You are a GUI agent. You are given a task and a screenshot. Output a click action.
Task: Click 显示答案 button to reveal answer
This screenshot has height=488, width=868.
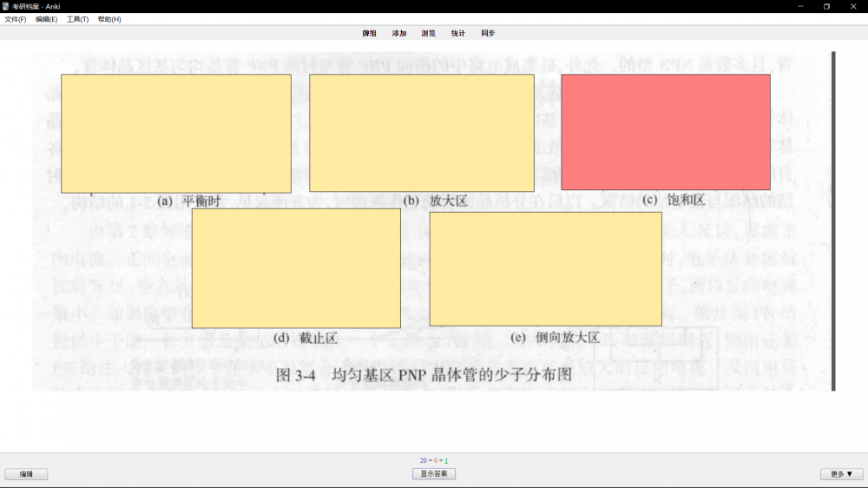click(433, 473)
